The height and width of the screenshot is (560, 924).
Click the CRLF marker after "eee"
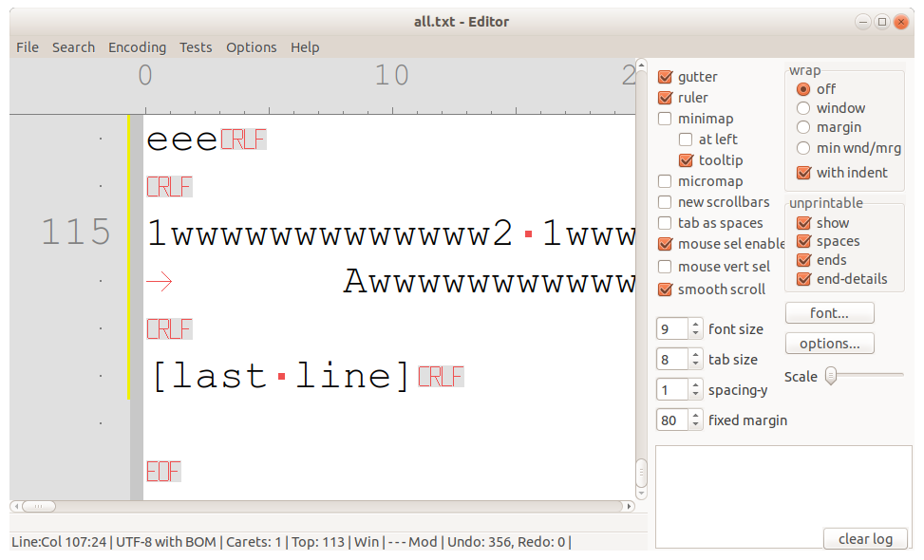[x=245, y=139]
